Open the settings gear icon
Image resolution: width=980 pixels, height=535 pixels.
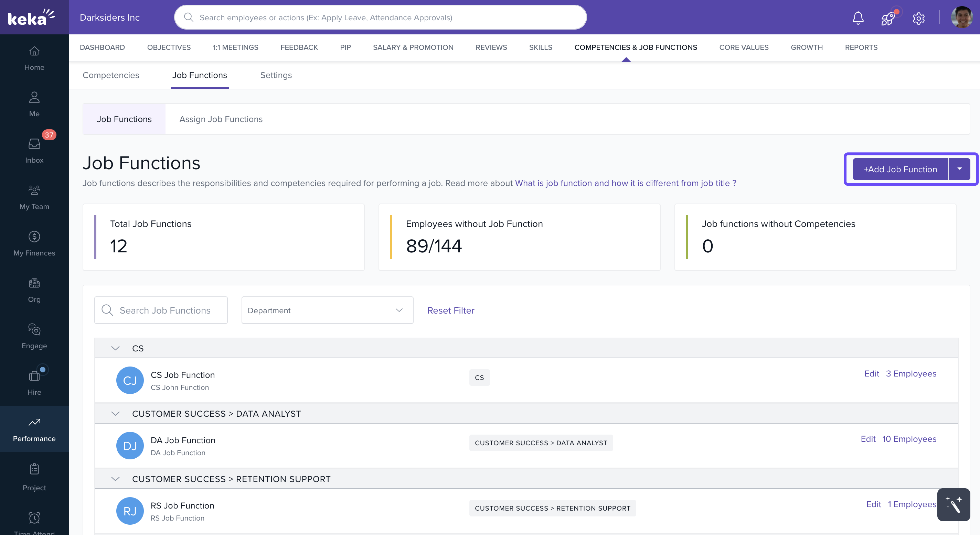pyautogui.click(x=918, y=18)
